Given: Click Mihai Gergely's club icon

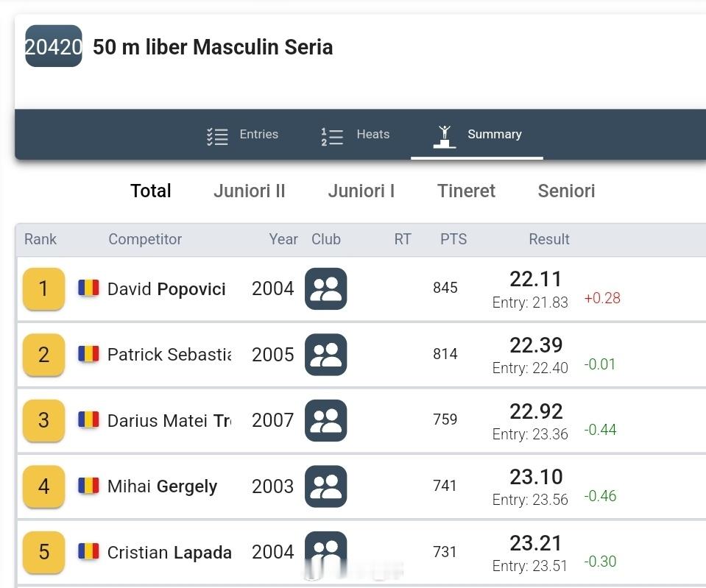Looking at the screenshot, I should [325, 486].
